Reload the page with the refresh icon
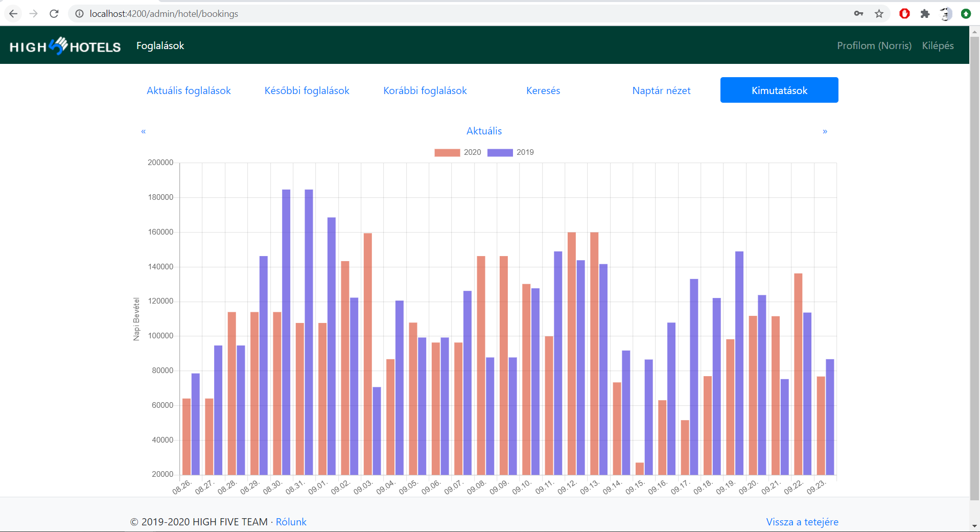This screenshot has height=532, width=980. click(54, 14)
